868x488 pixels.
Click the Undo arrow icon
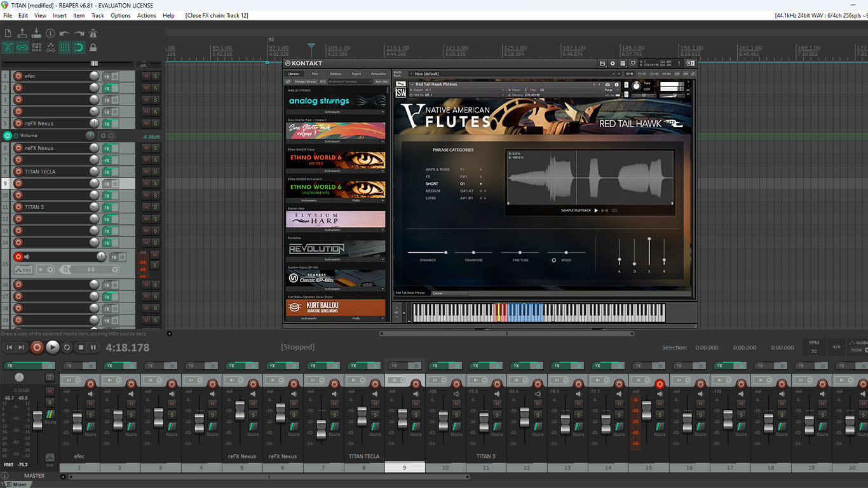64,33
